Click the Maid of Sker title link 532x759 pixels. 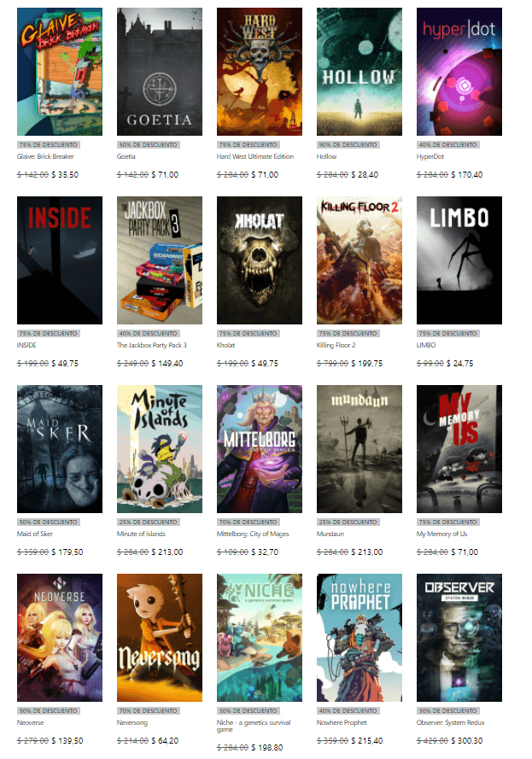(37, 534)
